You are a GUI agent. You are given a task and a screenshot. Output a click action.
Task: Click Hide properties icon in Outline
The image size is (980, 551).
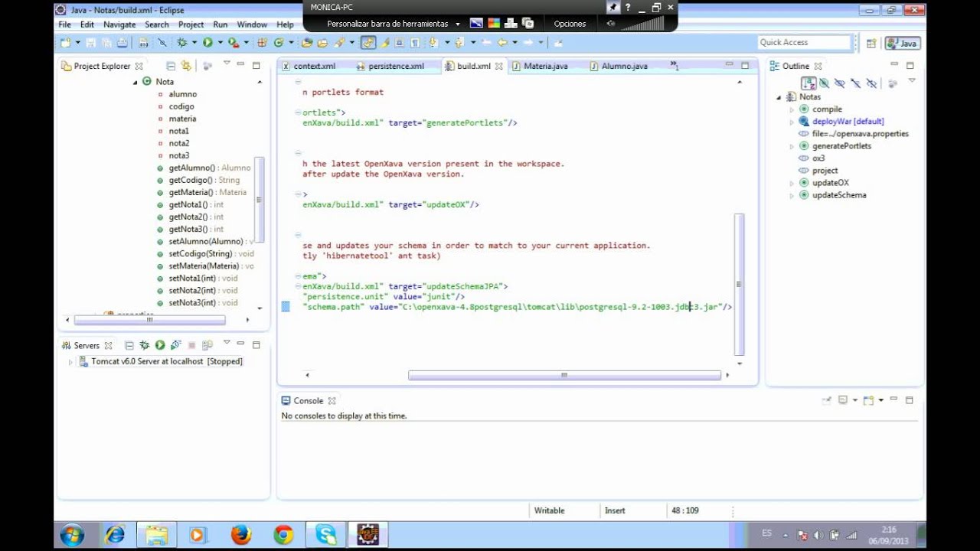click(x=840, y=83)
